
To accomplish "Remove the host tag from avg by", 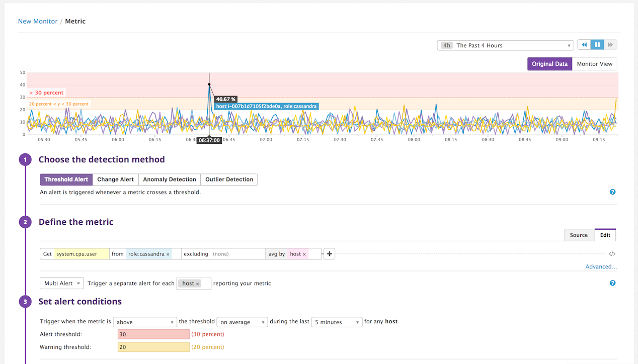I will click(304, 254).
